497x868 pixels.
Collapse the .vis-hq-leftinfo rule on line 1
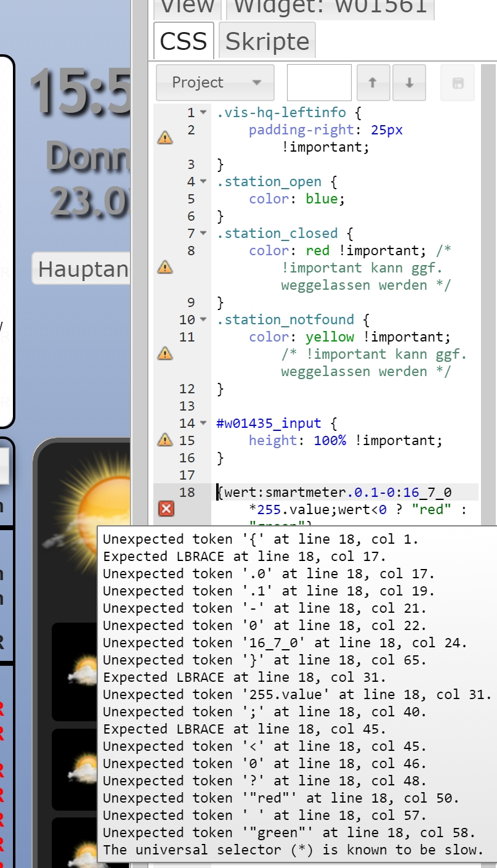click(x=204, y=113)
